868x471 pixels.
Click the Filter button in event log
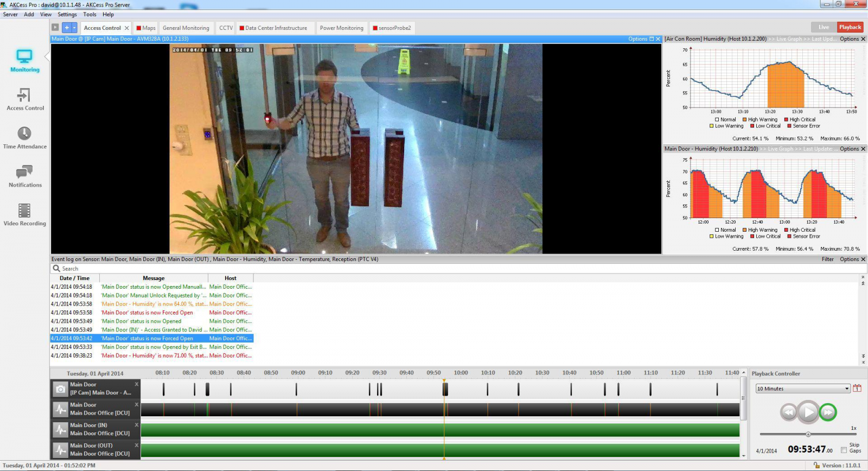(827, 259)
